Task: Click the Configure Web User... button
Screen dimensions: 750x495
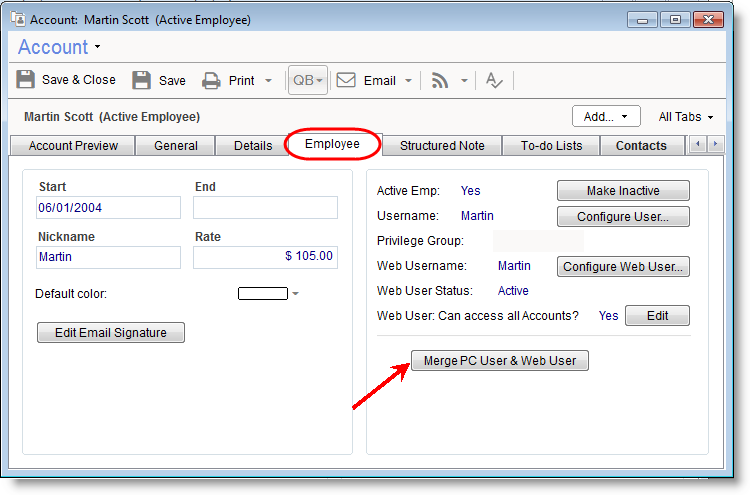Action: point(623,266)
